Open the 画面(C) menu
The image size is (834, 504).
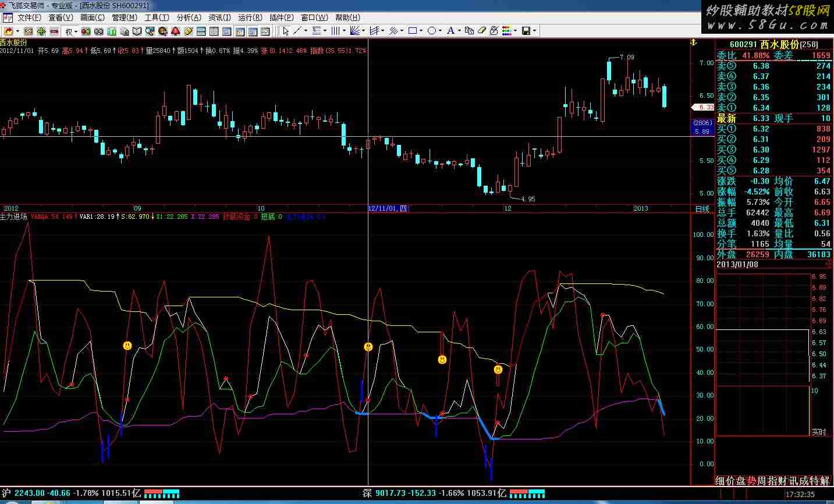(x=93, y=17)
